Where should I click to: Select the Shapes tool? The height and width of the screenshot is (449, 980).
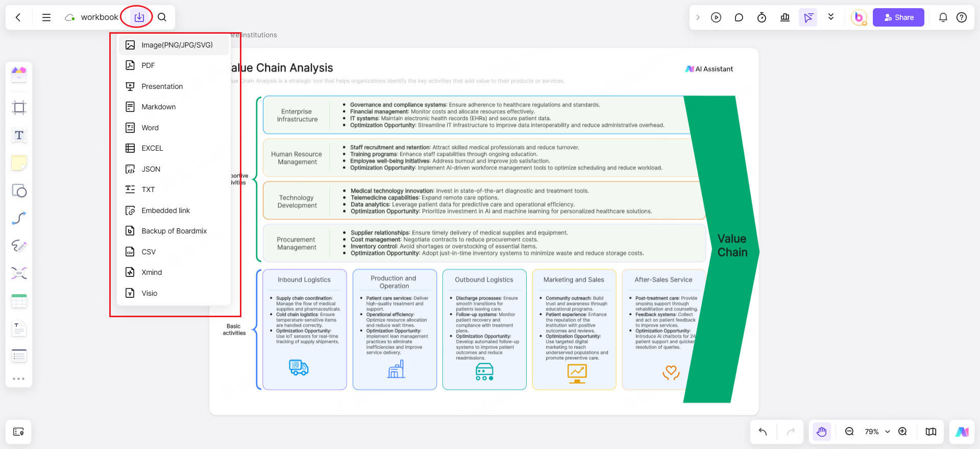(x=19, y=191)
